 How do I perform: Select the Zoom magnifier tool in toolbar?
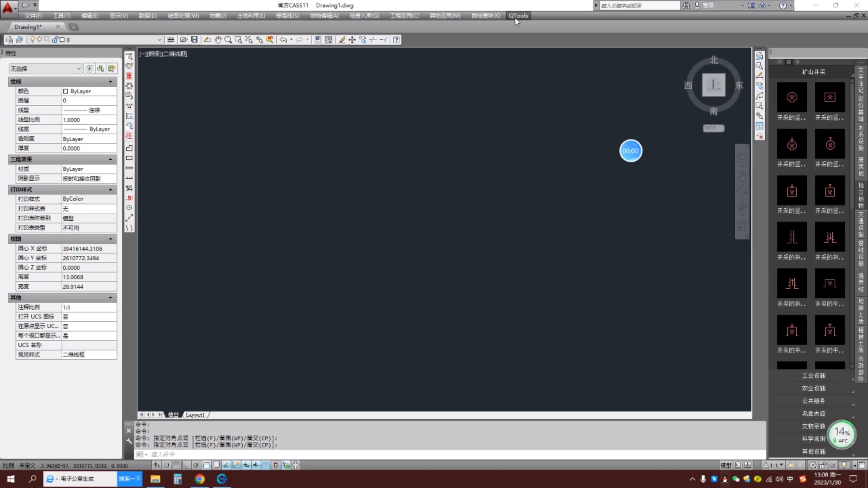click(228, 40)
